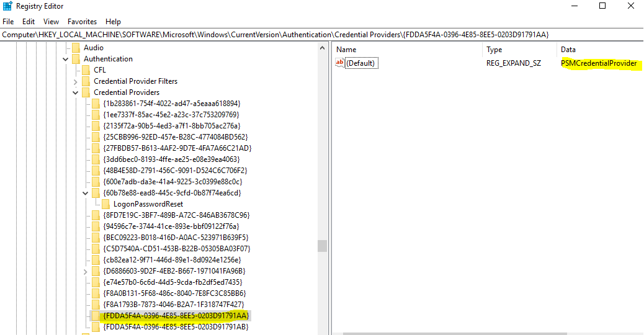Select the Authentication folder icon

pyautogui.click(x=76, y=59)
